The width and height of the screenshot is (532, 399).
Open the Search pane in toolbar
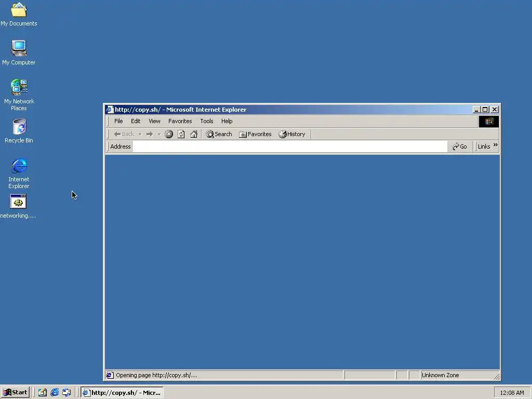point(219,134)
